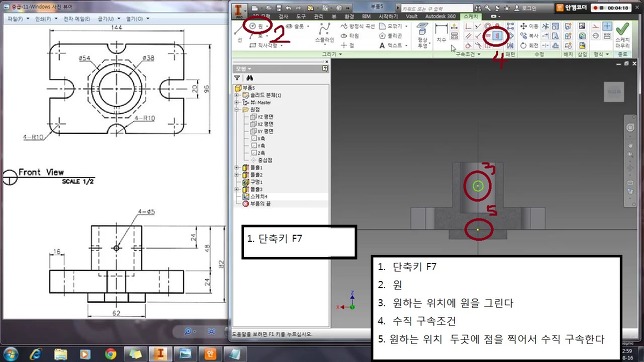Viewport: 644px width, 362px height.
Task: Expand the 돌출1 feature node
Action: 237,168
